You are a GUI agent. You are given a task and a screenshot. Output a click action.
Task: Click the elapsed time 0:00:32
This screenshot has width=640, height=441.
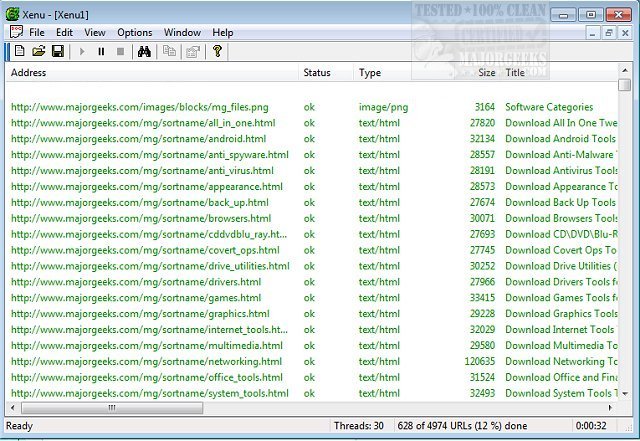(x=591, y=426)
